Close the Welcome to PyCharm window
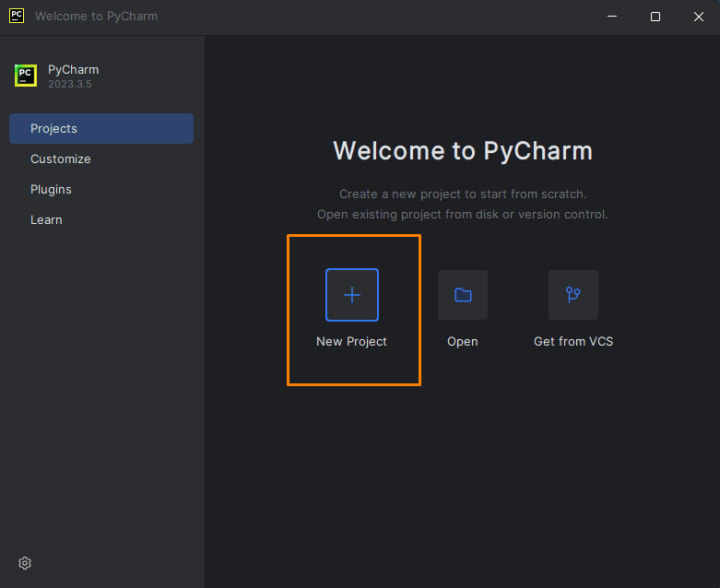Viewport: 720px width, 588px height. [x=698, y=17]
